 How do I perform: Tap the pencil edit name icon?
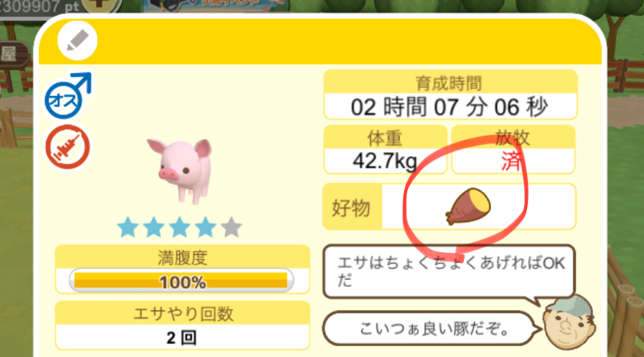(77, 41)
